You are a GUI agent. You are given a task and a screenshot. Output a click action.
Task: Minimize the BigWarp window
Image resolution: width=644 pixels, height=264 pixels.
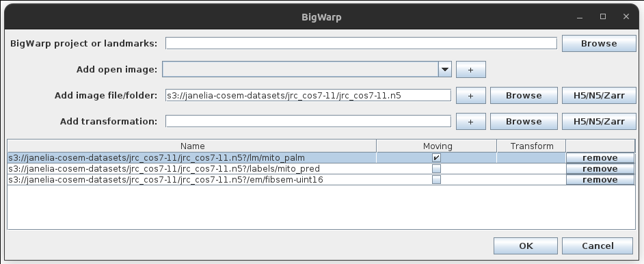(x=580, y=17)
